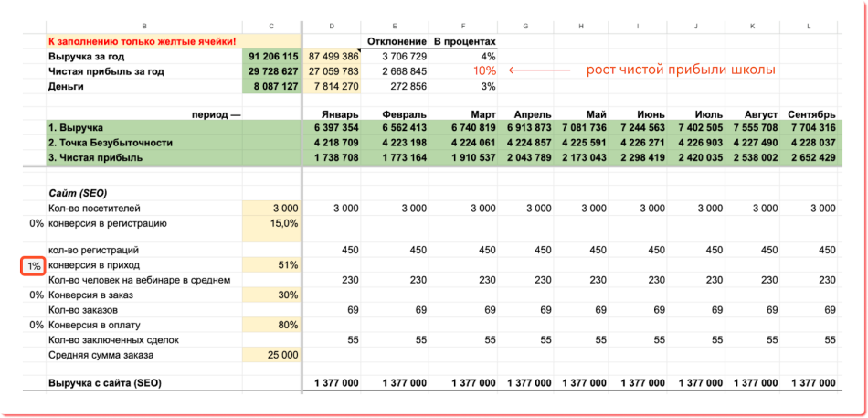Select column B header

[x=144, y=26]
